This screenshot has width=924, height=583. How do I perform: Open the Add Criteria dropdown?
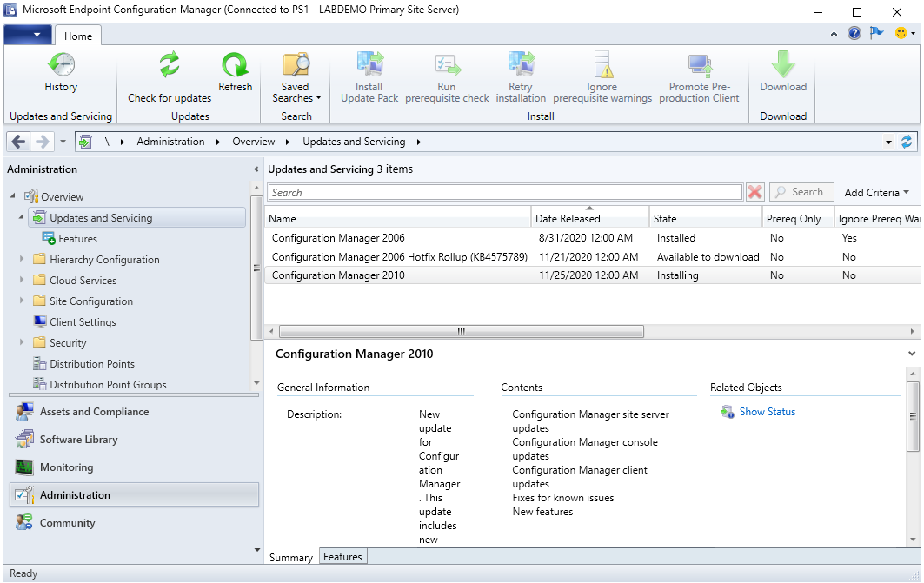pyautogui.click(x=876, y=193)
